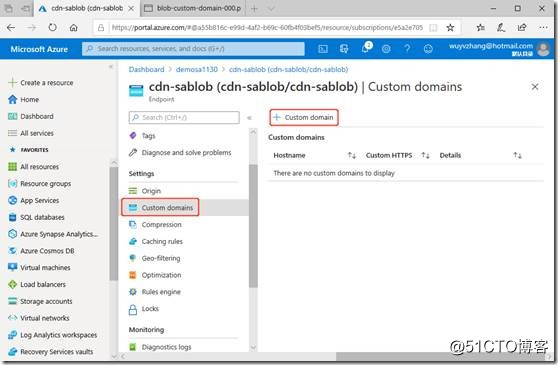
Task: Click the resource menu vertical scrollbar
Action: (x=253, y=226)
